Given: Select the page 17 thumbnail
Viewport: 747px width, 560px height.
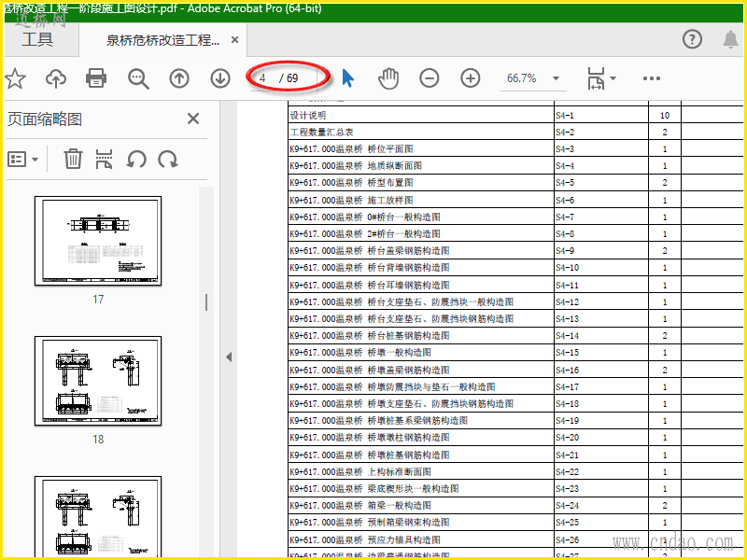Looking at the screenshot, I should pyautogui.click(x=98, y=241).
